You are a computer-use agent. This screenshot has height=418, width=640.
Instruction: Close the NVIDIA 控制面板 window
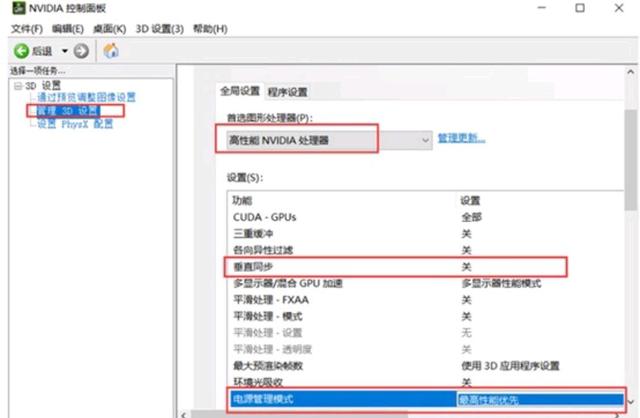[619, 8]
